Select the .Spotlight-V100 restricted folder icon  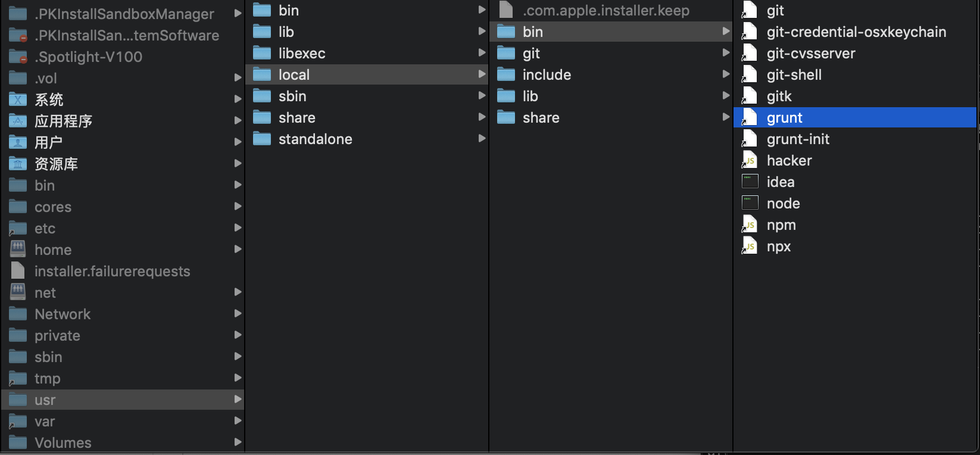point(18,57)
